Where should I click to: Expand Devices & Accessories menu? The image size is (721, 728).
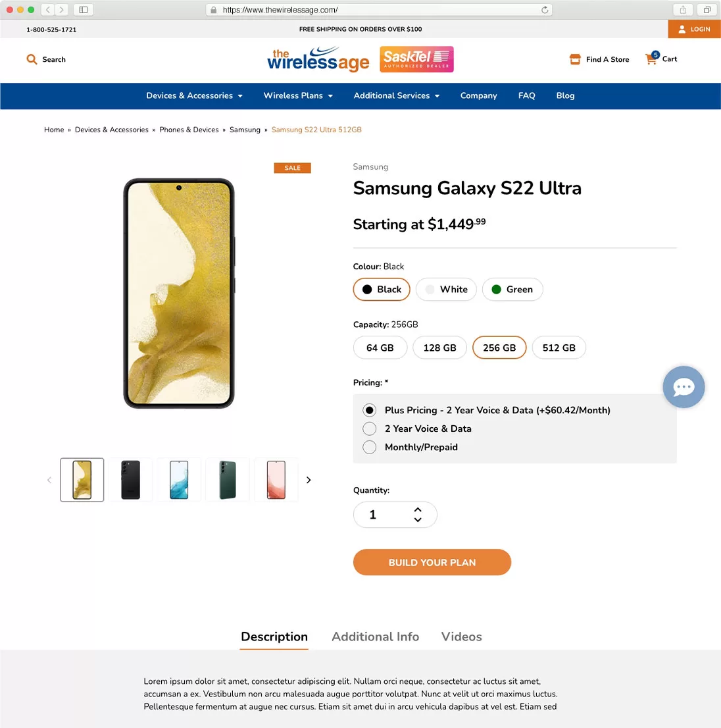coord(194,95)
